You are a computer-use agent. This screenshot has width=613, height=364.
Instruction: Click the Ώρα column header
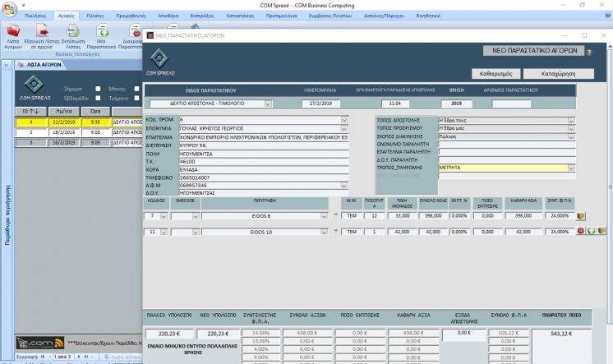(x=95, y=112)
